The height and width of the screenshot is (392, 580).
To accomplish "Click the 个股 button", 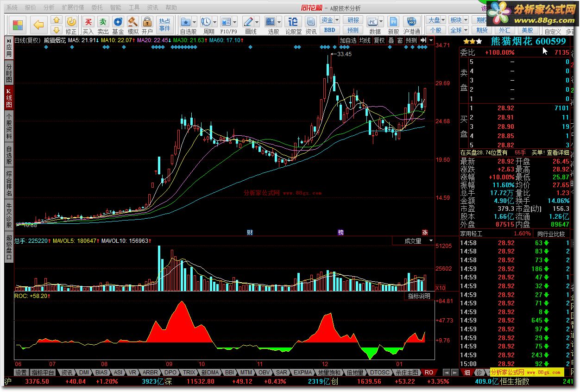I will (436, 30).
